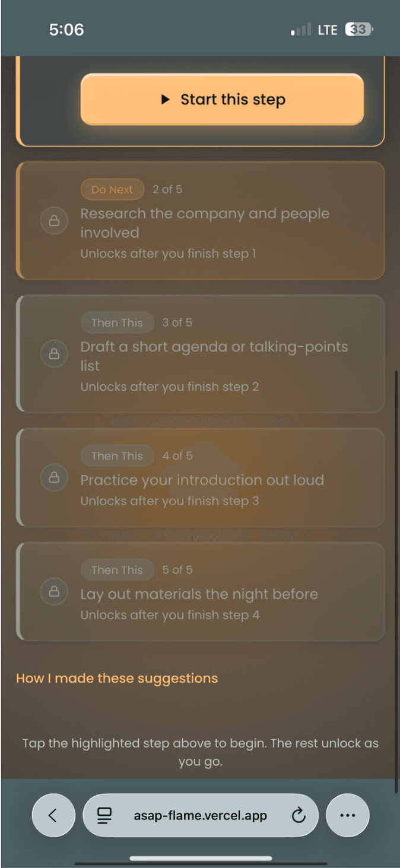Select Draft a short agenda step
The height and width of the screenshot is (868, 400).
tap(201, 353)
